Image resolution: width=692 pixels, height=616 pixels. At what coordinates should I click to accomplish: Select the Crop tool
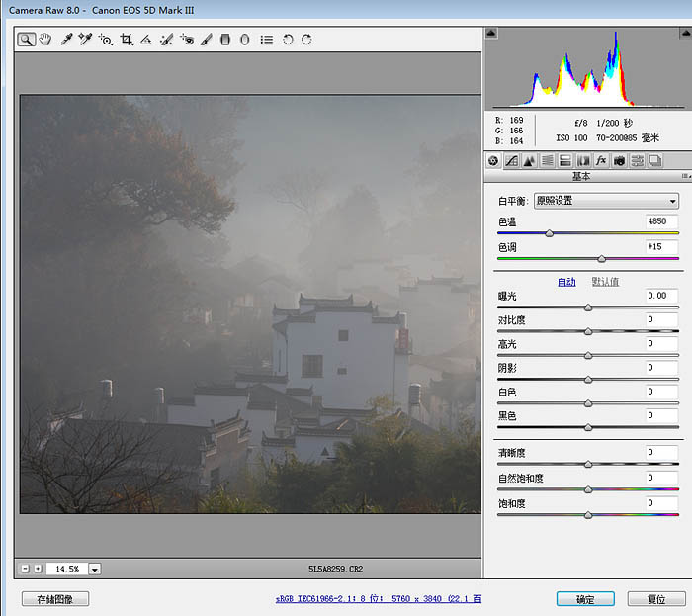[127, 40]
